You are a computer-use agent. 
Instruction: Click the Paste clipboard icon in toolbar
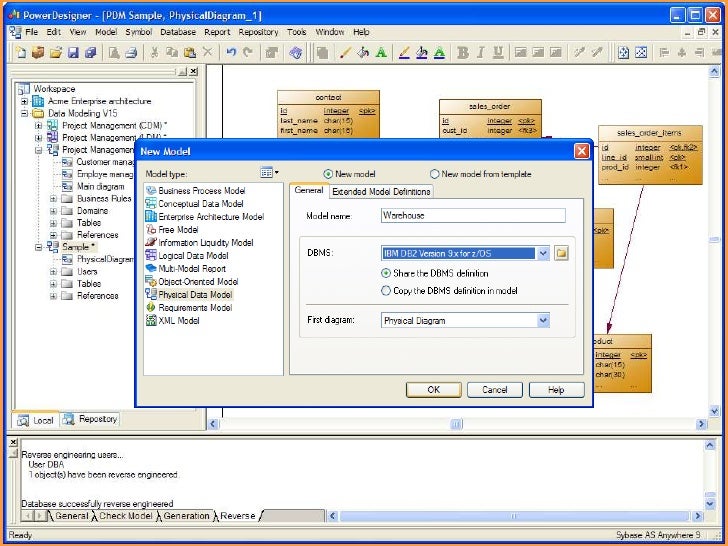point(189,52)
